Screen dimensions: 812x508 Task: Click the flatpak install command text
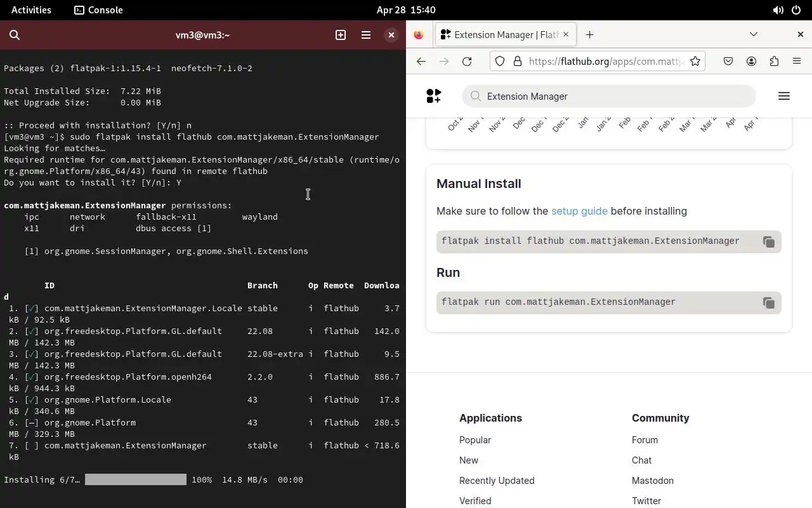coord(591,241)
